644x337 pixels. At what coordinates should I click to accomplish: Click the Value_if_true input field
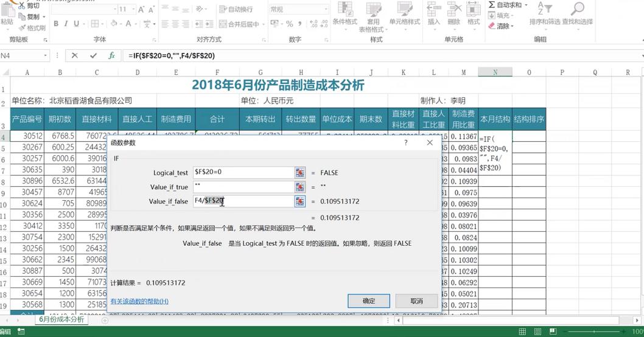point(243,187)
